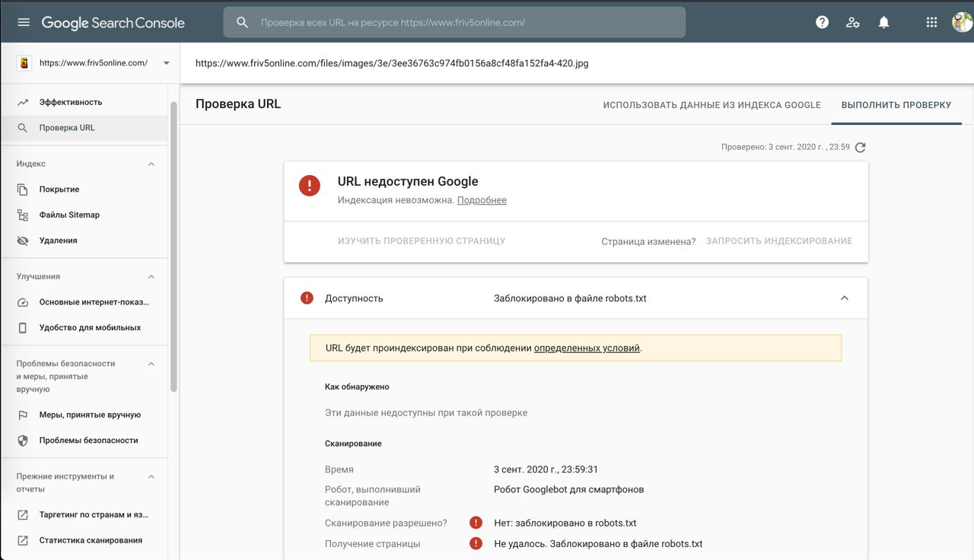Click the определенных условий link
The height and width of the screenshot is (560, 974).
click(x=587, y=348)
